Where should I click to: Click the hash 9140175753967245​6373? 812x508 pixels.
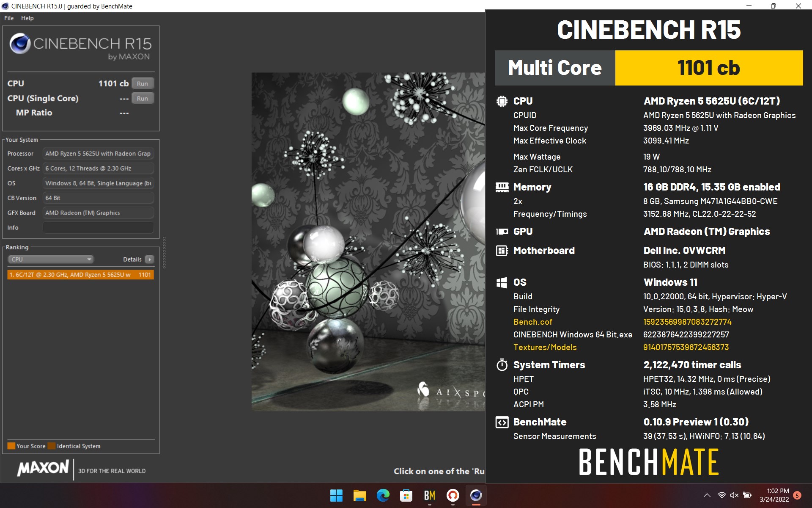(x=686, y=347)
